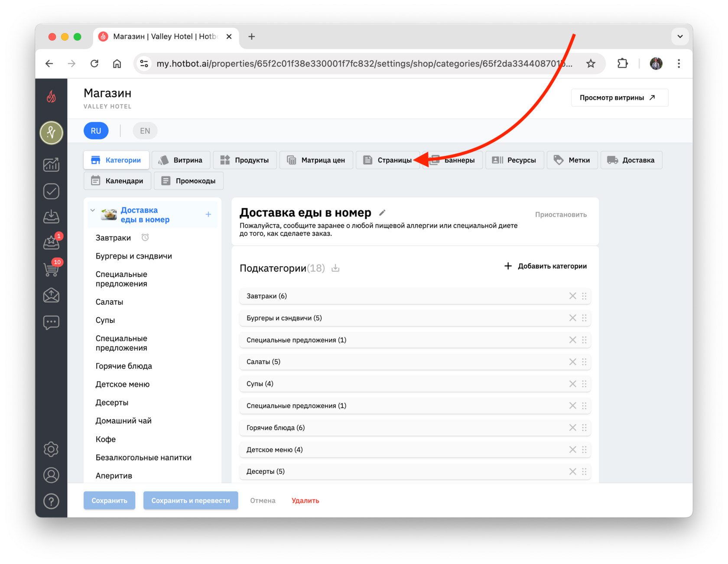Add subcategory with plus next to Доставка еды
Viewport: 728px width, 564px height.
(x=208, y=214)
